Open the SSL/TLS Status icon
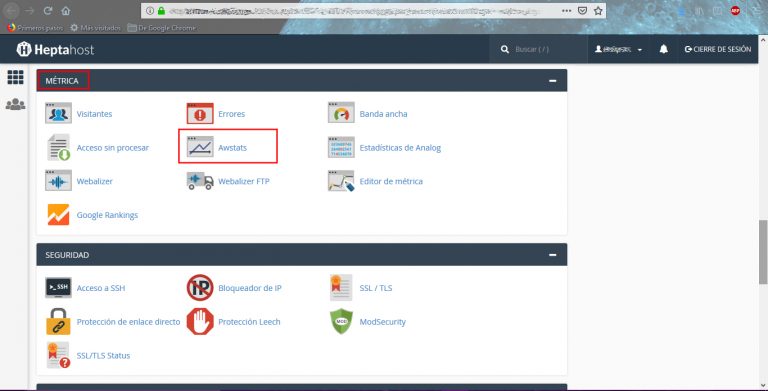The width and height of the screenshot is (768, 391). (x=58, y=355)
